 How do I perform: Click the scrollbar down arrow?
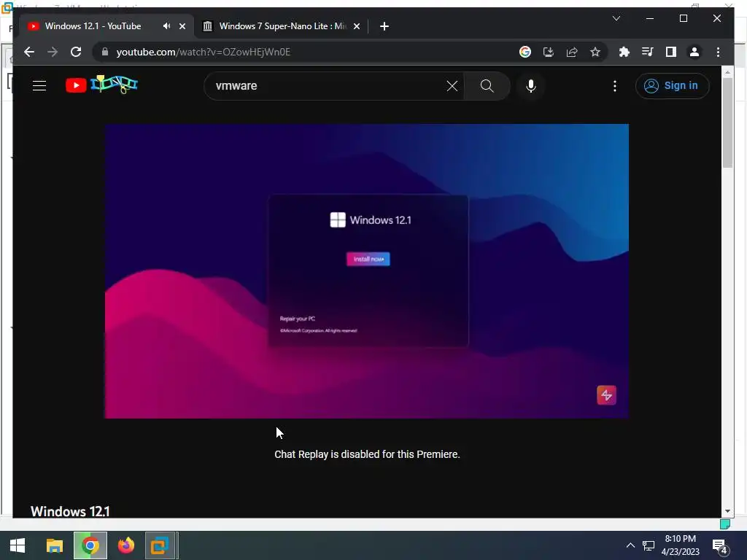pos(727,511)
